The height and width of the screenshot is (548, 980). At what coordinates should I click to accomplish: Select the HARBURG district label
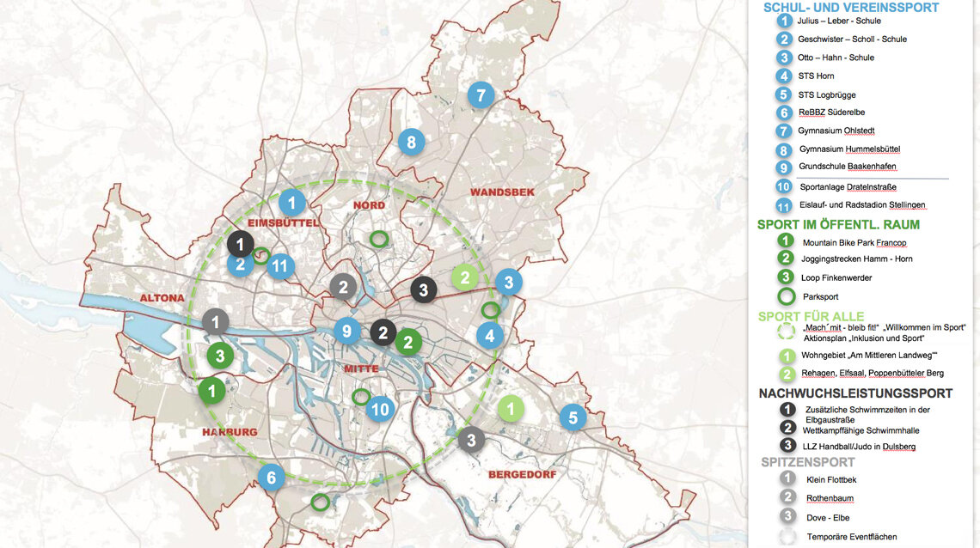click(230, 431)
